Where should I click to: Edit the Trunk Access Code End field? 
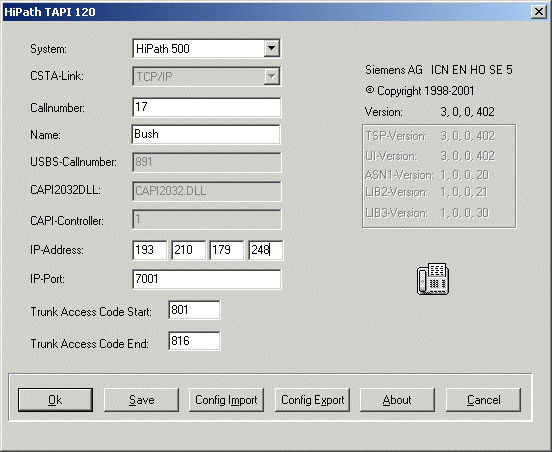point(194,341)
